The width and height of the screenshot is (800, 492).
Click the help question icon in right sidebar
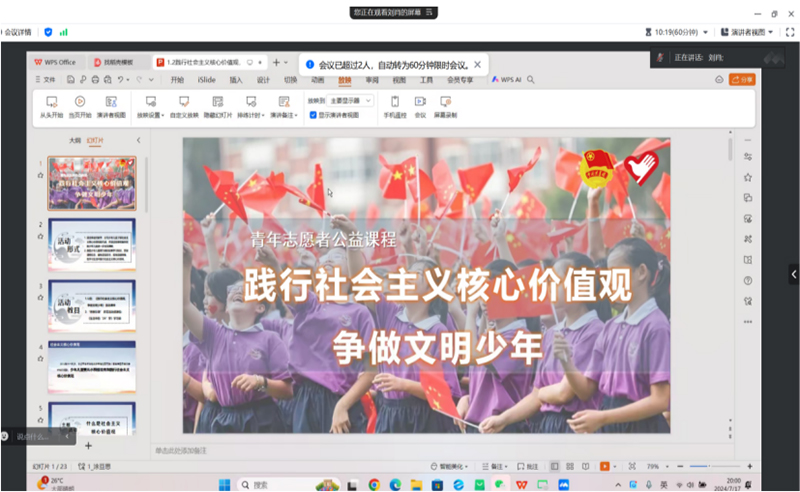pos(747,281)
